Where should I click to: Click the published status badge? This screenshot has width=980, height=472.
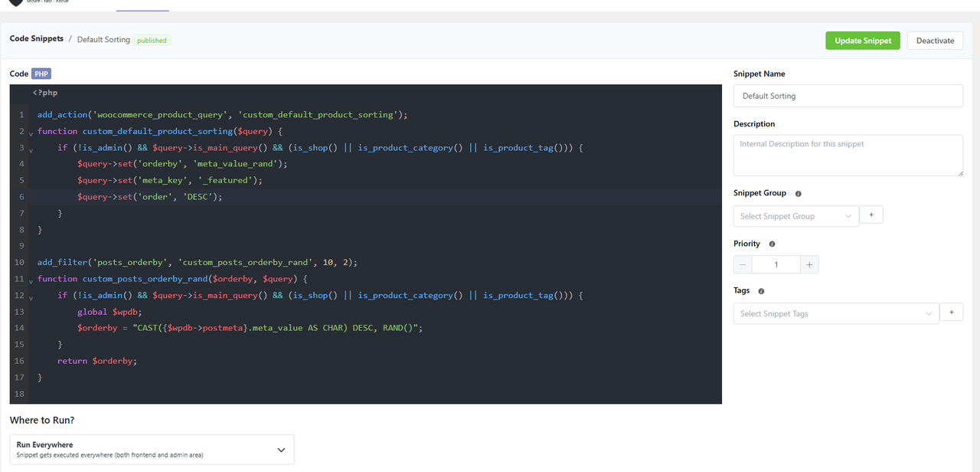point(152,41)
